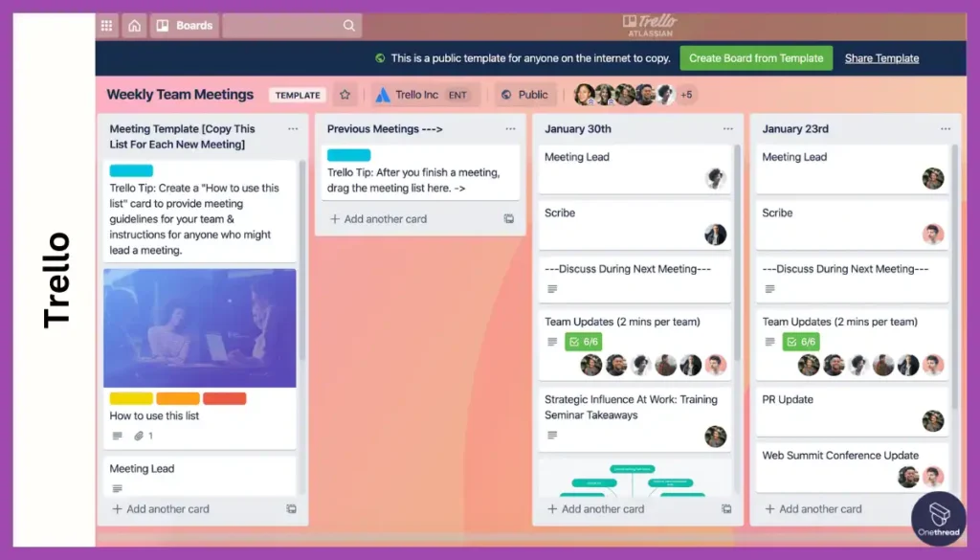
Task: Open Scribe card in January 30th
Action: (635, 225)
